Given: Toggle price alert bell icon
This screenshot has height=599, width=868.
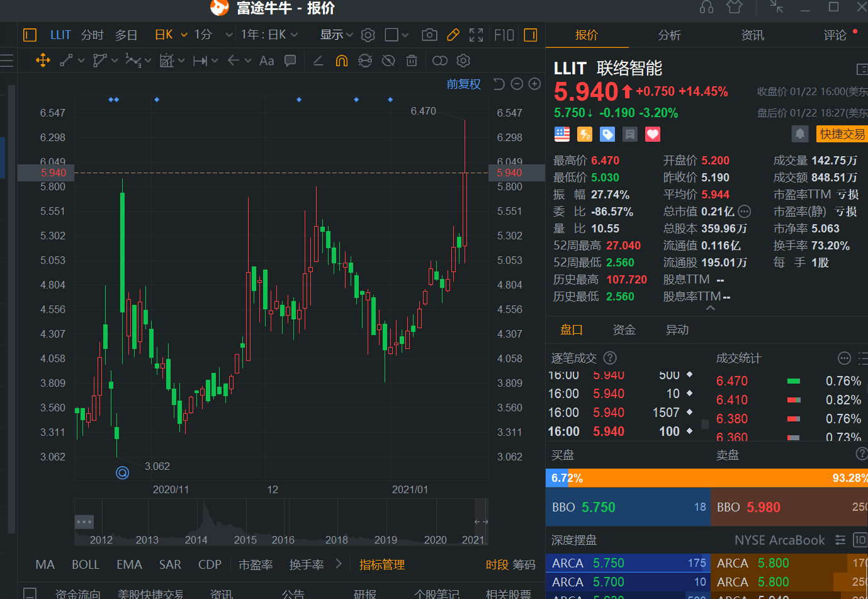Looking at the screenshot, I should [x=799, y=134].
